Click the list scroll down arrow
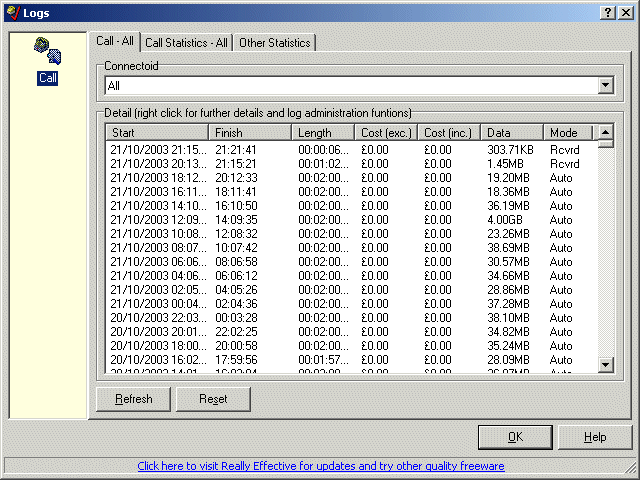This screenshot has height=480, width=640. click(605, 365)
